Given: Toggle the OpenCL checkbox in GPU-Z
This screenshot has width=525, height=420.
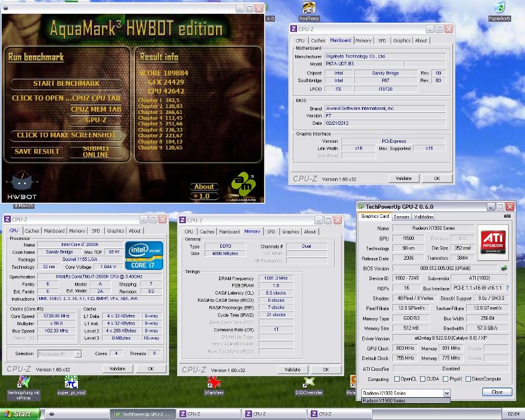Looking at the screenshot, I should click(x=397, y=379).
